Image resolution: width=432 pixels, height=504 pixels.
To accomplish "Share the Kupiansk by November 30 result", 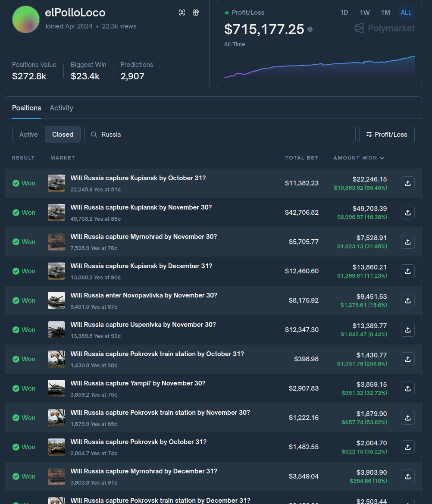I will pyautogui.click(x=407, y=213).
